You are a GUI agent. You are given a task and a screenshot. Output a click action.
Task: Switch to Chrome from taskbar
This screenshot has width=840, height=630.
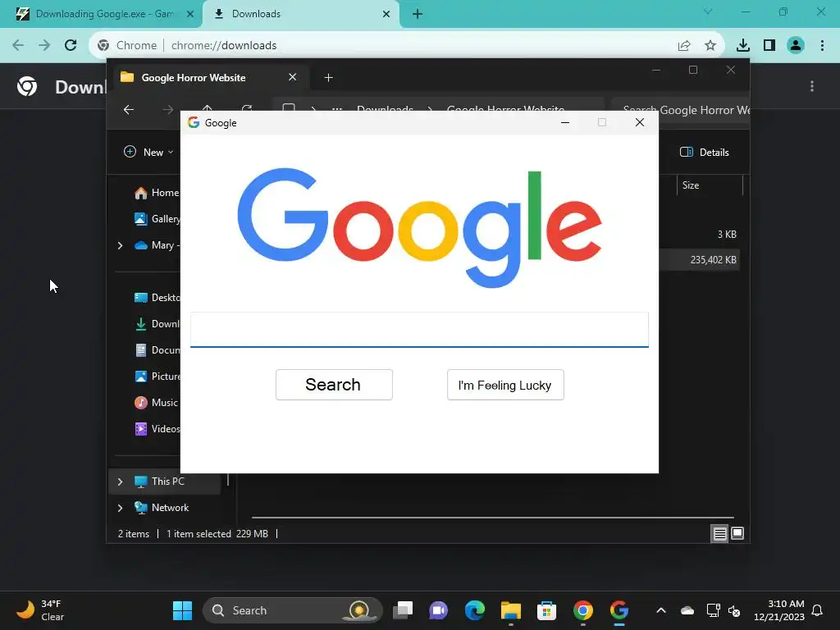583,610
